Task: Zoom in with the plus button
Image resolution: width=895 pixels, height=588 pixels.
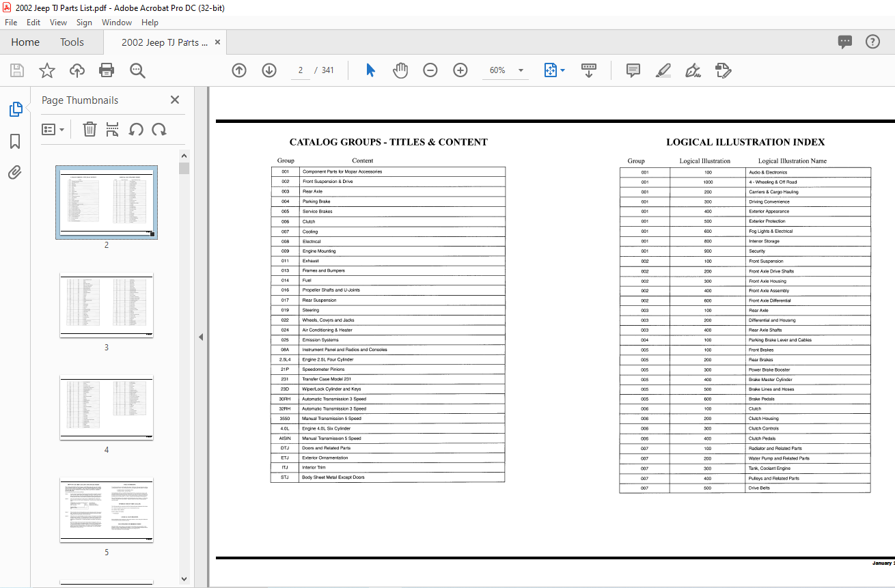Action: tap(460, 70)
